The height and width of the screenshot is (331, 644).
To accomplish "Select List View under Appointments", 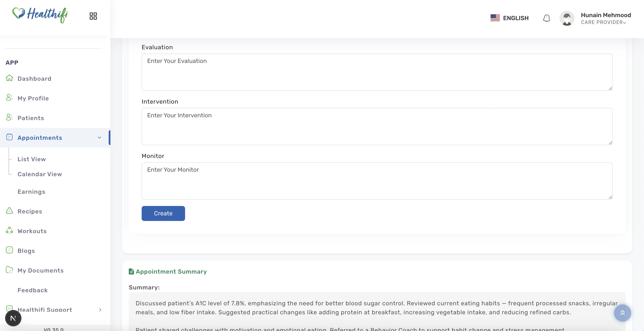I will pyautogui.click(x=32, y=159).
